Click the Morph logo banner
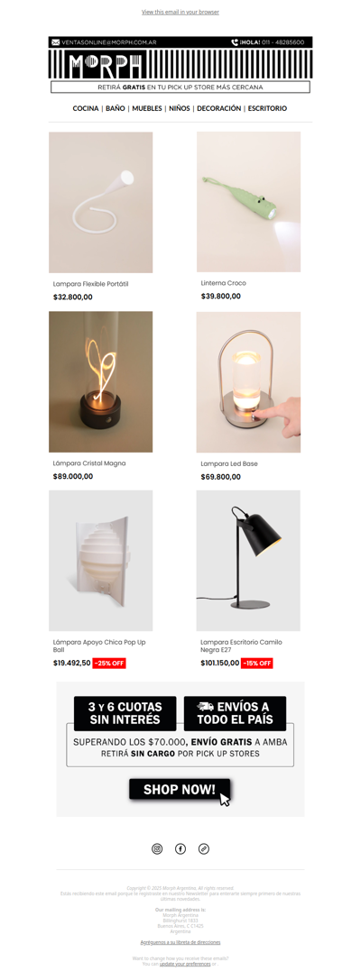This screenshot has height=980, width=361. [x=180, y=64]
